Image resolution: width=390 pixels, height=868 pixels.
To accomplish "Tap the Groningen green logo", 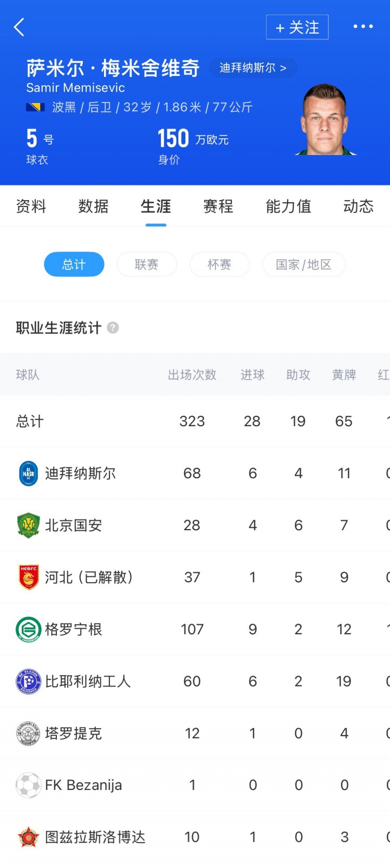I will pyautogui.click(x=28, y=629).
